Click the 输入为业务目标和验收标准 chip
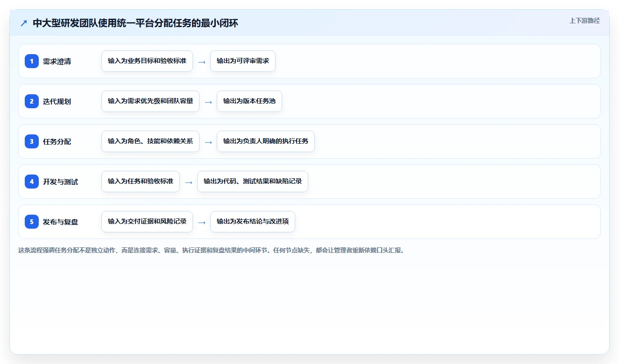The width and height of the screenshot is (619, 364). (x=147, y=61)
